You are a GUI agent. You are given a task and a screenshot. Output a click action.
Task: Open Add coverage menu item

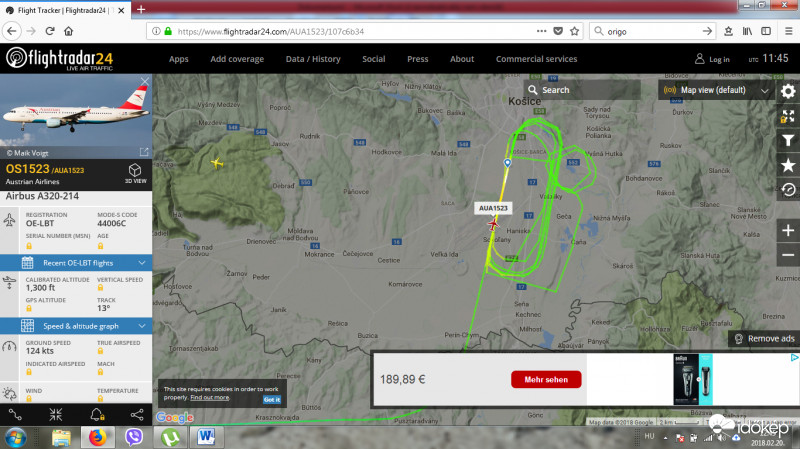click(x=237, y=59)
